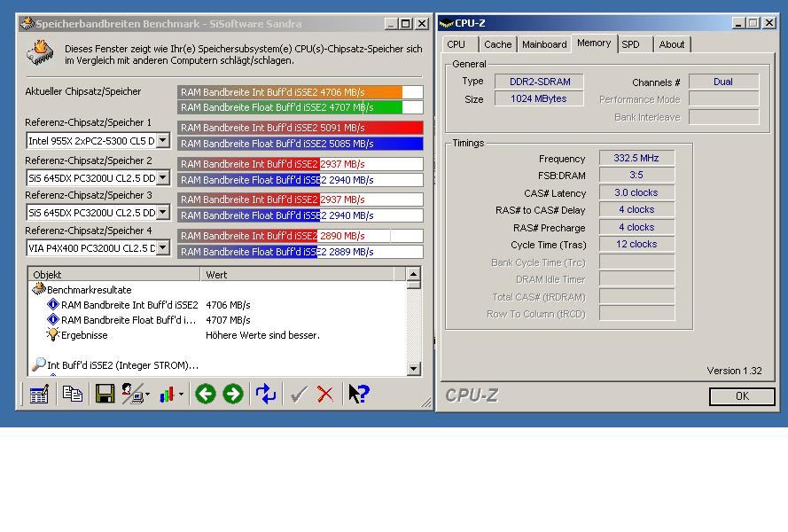788x532 pixels.
Task: Click the FSB:DRAM 3:5 value
Action: tap(636, 175)
